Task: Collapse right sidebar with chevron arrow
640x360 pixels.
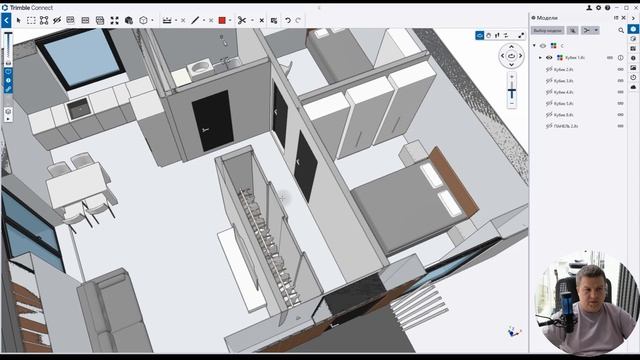Action: 633,18
